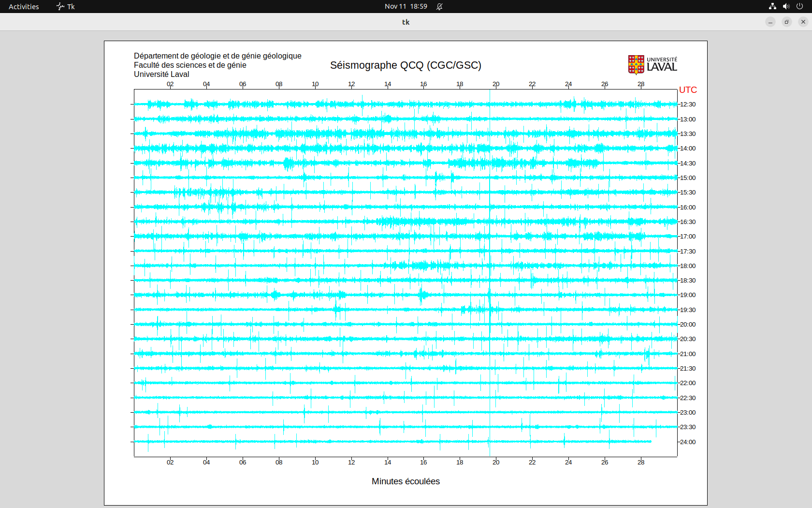Open the Tk application menu
812x508 pixels.
pyautogui.click(x=71, y=6)
